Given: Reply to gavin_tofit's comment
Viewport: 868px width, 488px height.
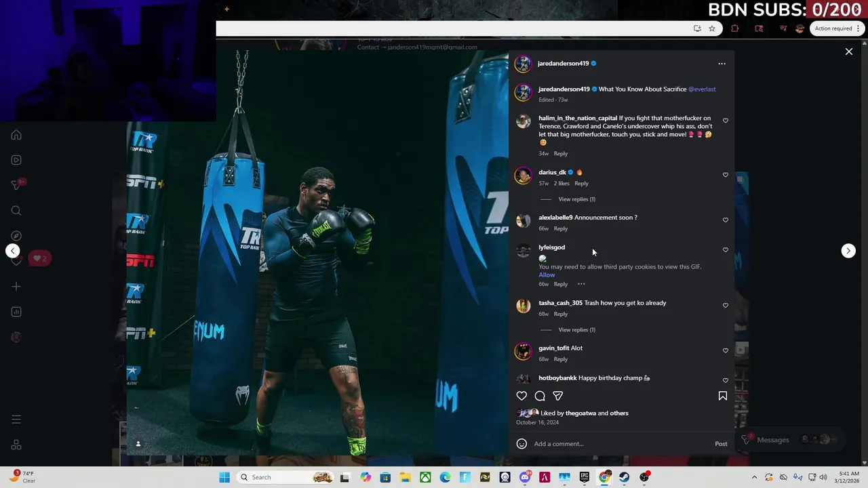Looking at the screenshot, I should (561, 359).
